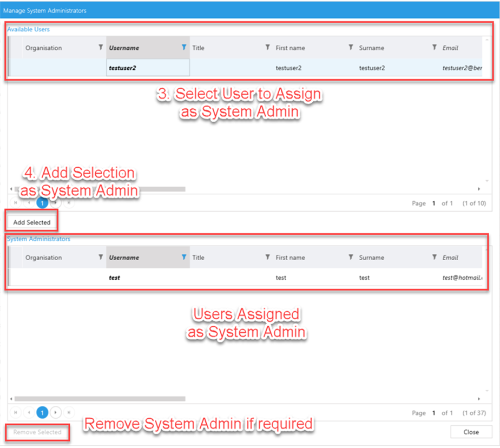
Task: Close the Manage System Administrators dialog
Action: 471,432
